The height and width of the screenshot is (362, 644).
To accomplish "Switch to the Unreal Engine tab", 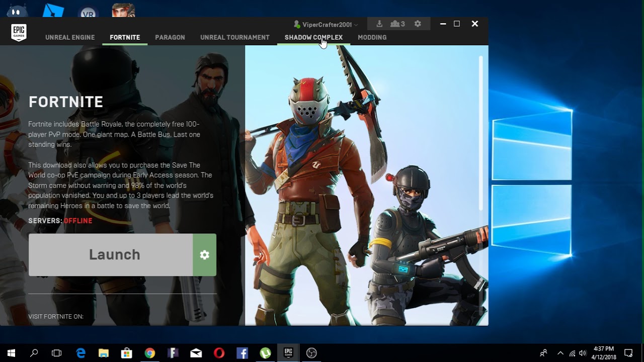I will [70, 37].
